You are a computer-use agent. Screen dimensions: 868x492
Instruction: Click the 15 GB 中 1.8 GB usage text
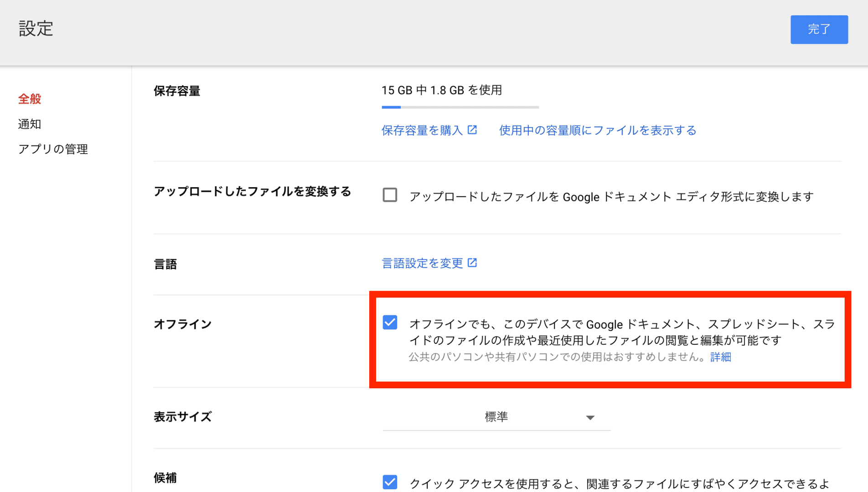441,90
